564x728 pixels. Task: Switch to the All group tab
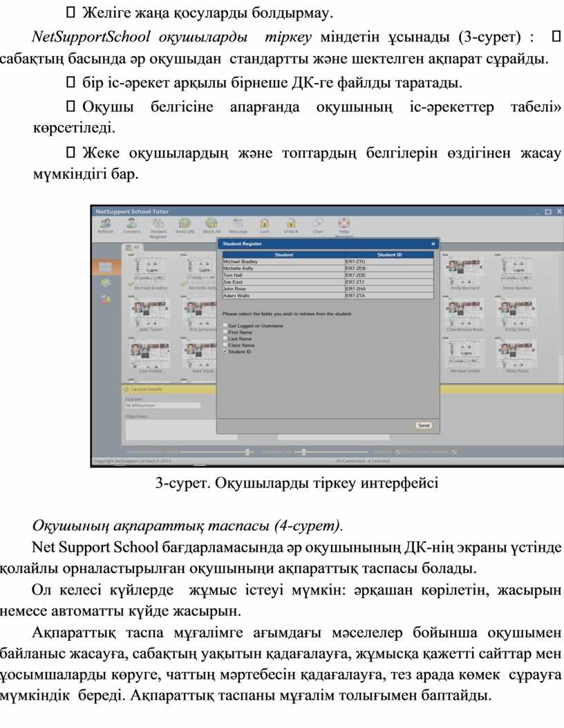tap(133, 248)
